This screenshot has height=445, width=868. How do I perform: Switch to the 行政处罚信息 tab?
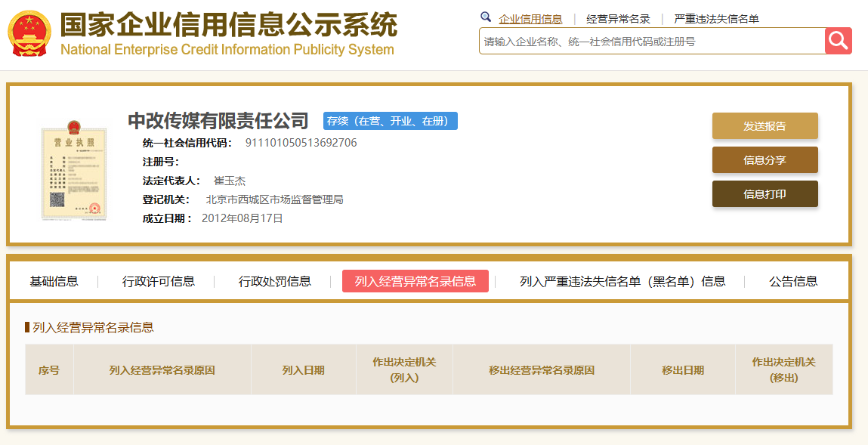click(275, 281)
